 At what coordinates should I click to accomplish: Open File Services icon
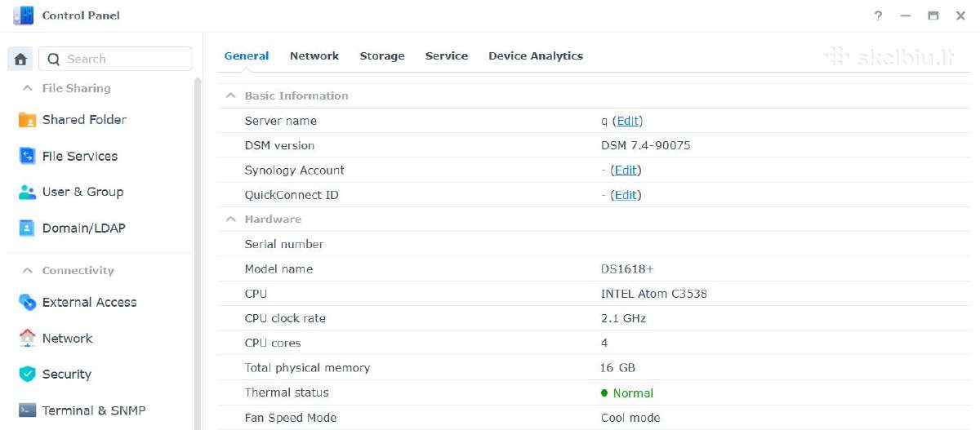[27, 156]
